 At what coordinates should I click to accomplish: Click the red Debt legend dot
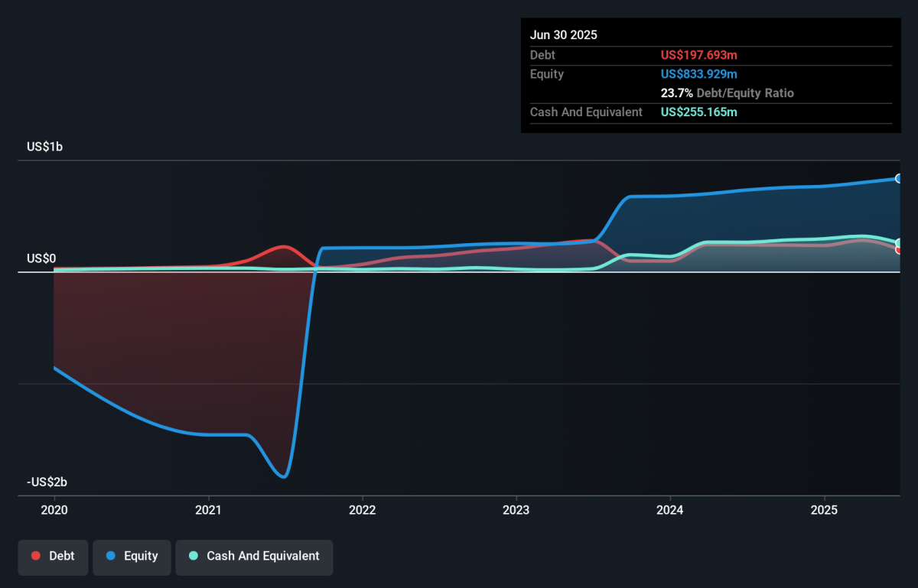tap(36, 557)
